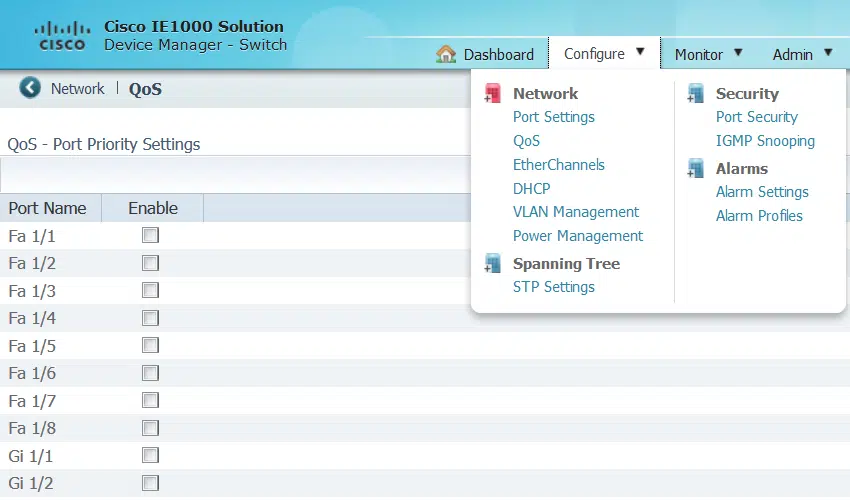Enable QoS priority for Fa 1/1

[x=150, y=235]
